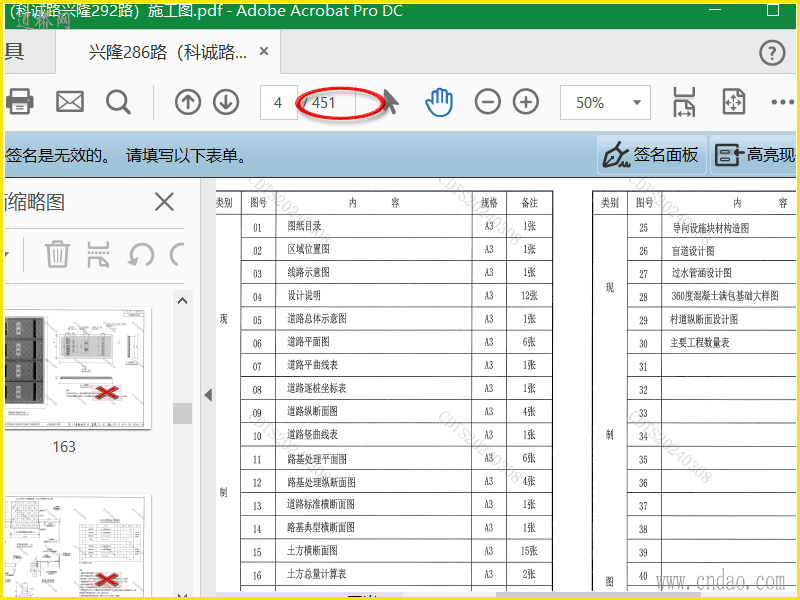Collapse the side panel with left arrow

click(208, 394)
